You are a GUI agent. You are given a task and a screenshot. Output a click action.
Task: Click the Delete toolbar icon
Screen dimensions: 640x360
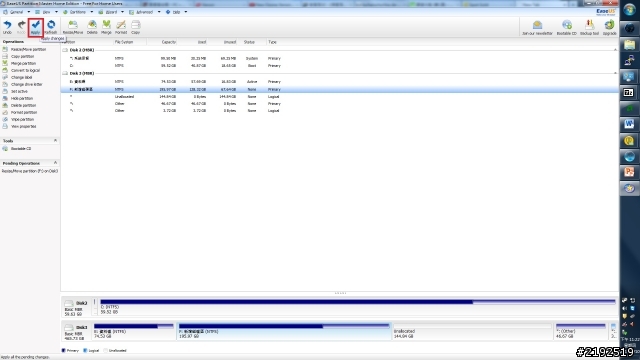[x=92, y=27]
